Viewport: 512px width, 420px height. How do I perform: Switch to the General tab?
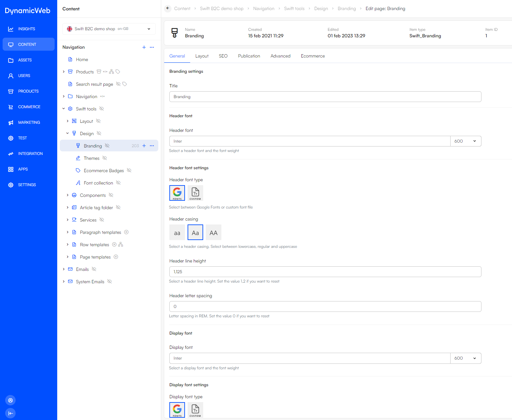[x=177, y=56]
